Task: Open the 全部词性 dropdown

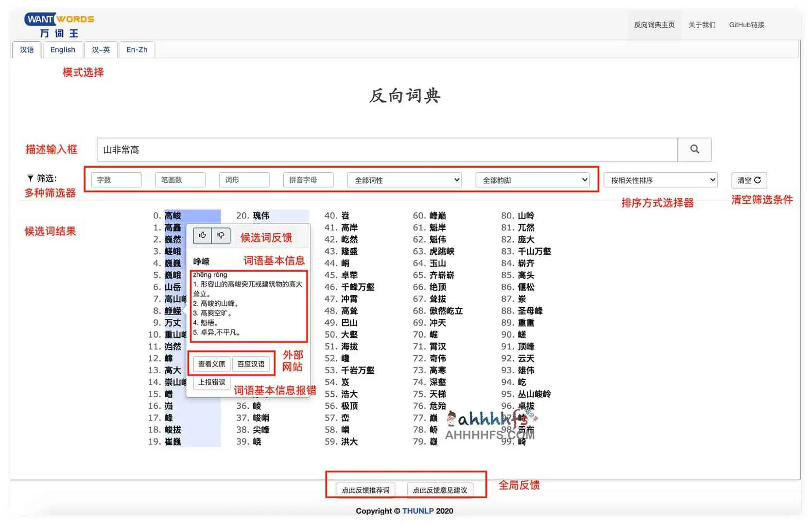Action: coord(403,180)
